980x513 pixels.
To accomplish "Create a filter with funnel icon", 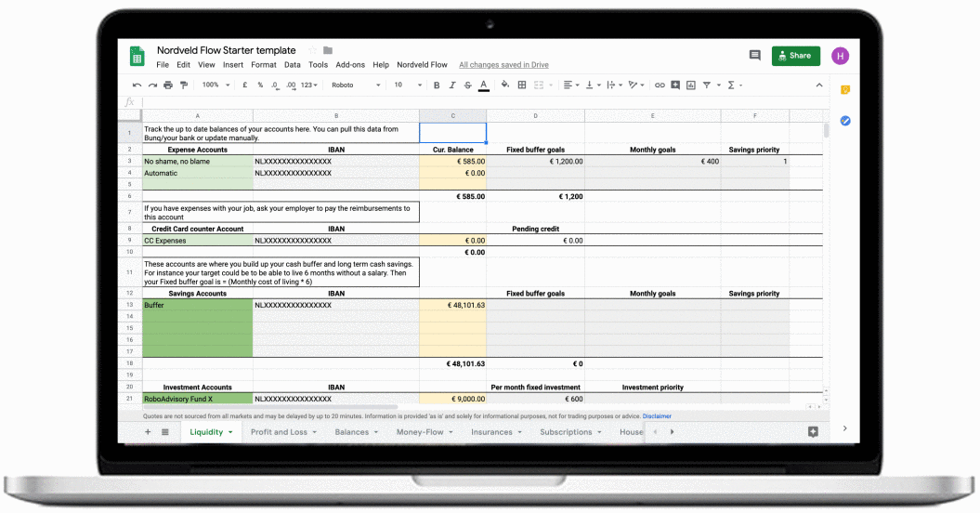I will coord(707,85).
